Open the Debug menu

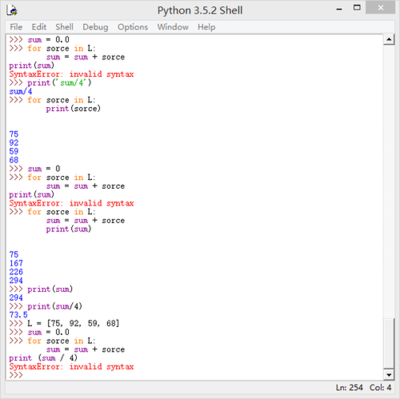click(95, 27)
